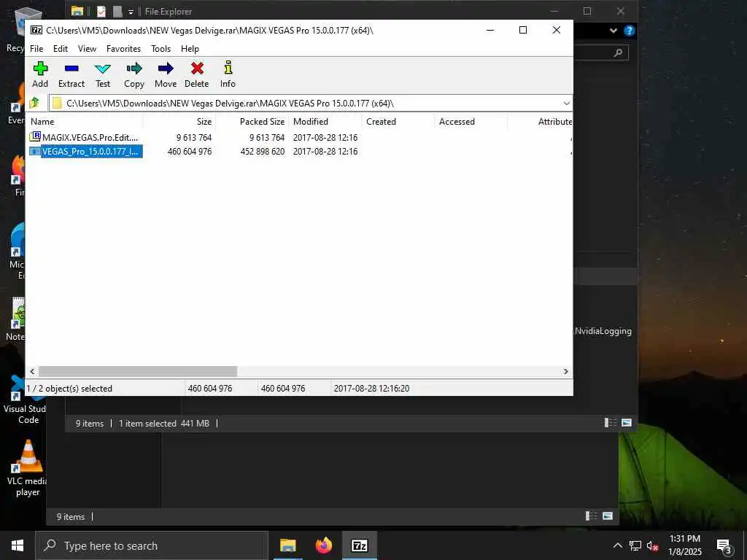Open the Favorites menu
Viewport: 747px width, 560px height.
123,49
